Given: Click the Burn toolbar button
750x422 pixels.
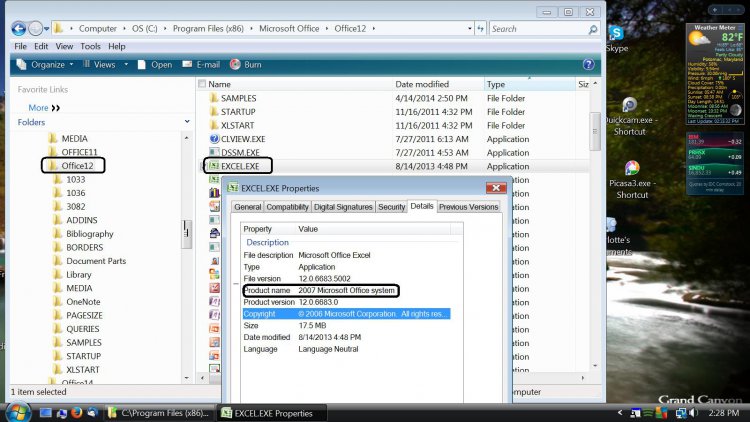Looking at the screenshot, I should [x=246, y=65].
